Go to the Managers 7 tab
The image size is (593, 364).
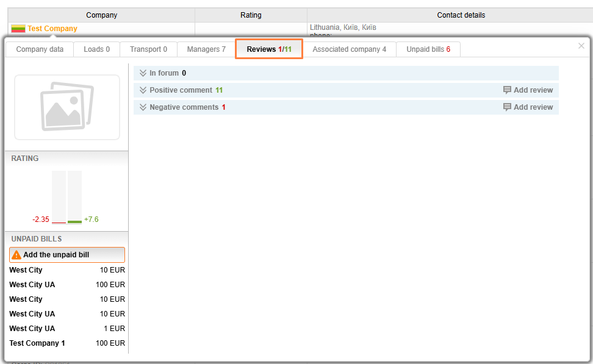pyautogui.click(x=206, y=49)
